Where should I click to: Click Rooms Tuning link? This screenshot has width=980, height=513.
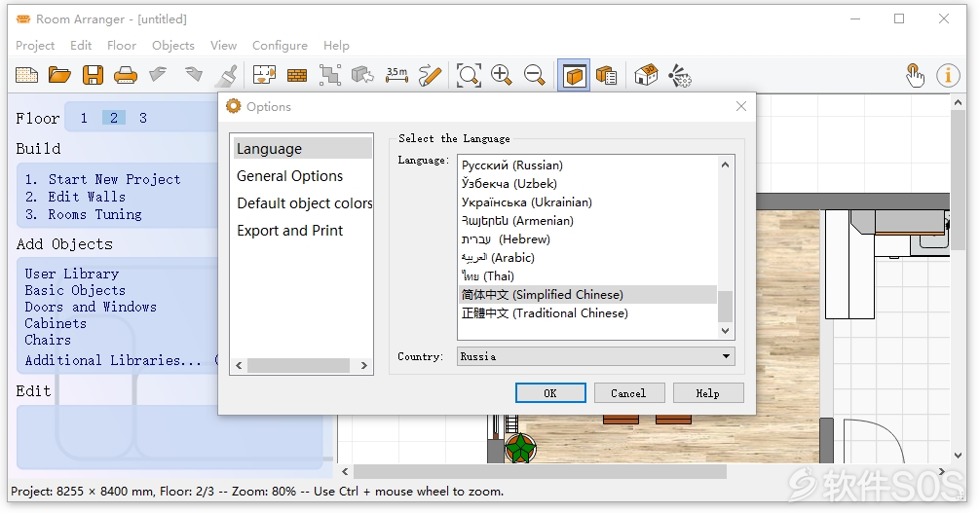[95, 214]
